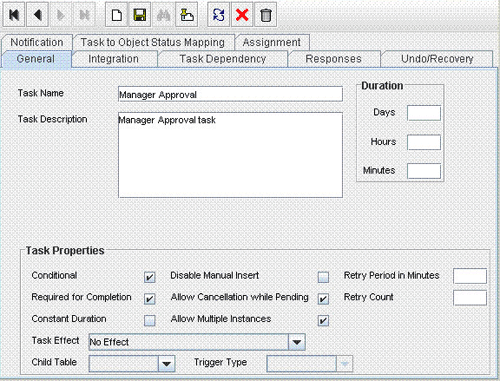The image size is (500, 381).
Task: Expand the Child Table dropdown
Action: coord(166,364)
